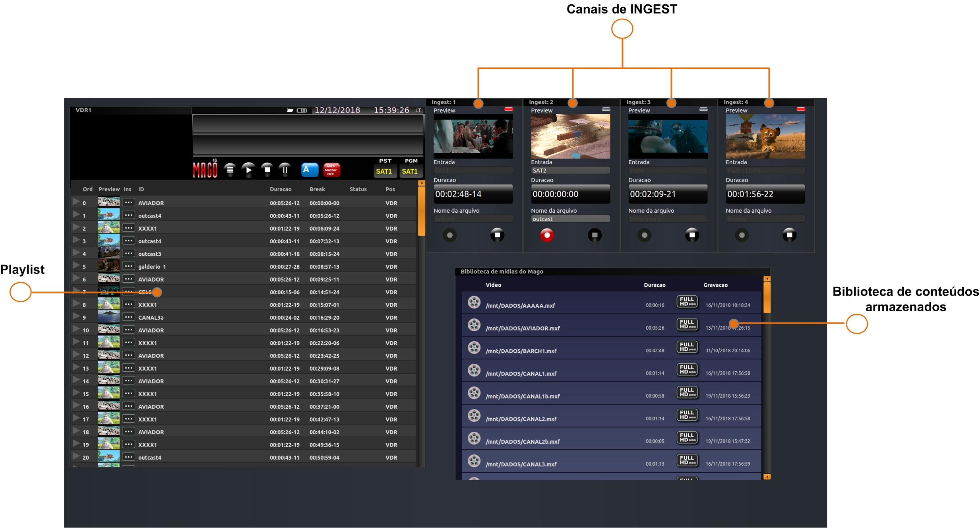
Task: Toggle the red status indicator on Ingest 1
Action: pyautogui.click(x=509, y=109)
